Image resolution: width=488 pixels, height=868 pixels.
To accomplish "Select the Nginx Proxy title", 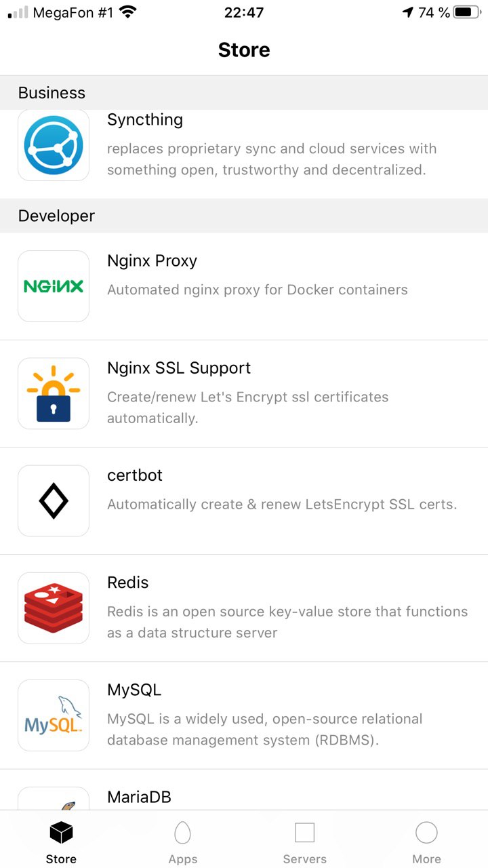I will click(x=152, y=261).
